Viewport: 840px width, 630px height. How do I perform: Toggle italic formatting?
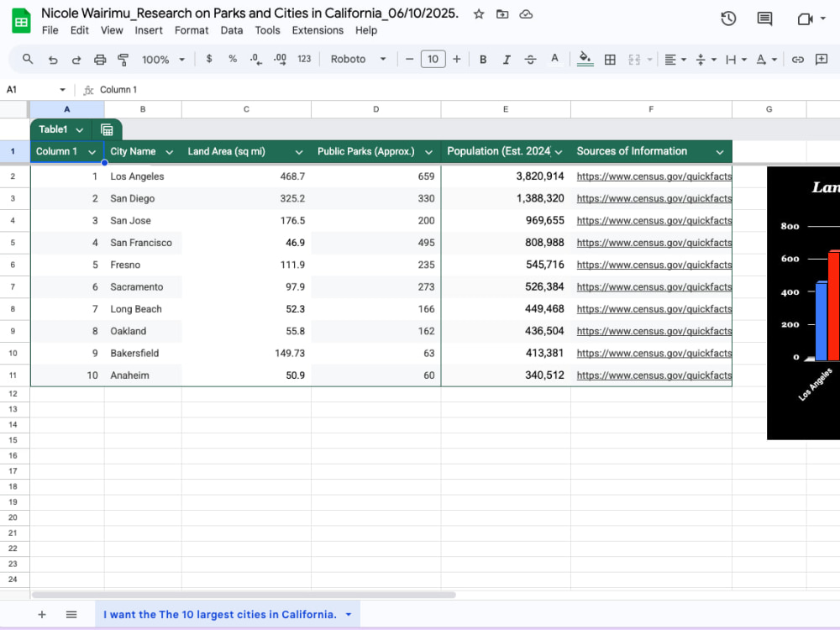[507, 60]
